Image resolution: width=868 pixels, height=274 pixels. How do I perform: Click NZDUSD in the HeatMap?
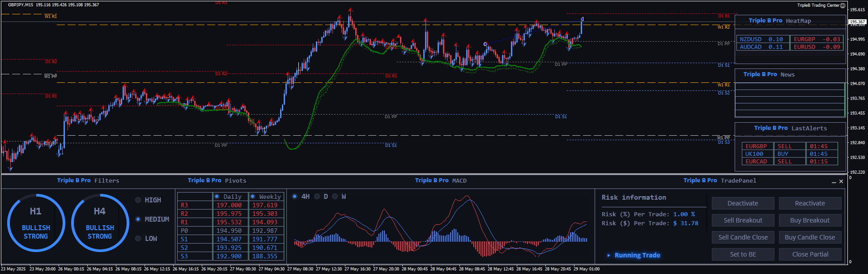(x=750, y=39)
